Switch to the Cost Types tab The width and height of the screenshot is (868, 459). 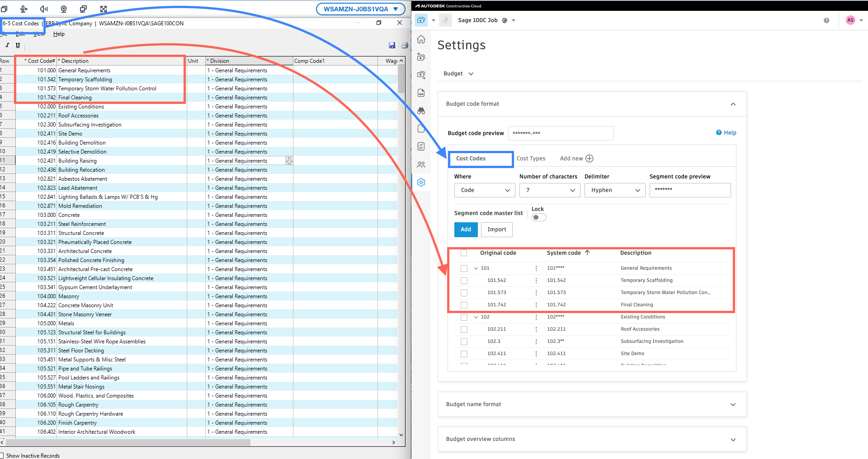(x=531, y=159)
